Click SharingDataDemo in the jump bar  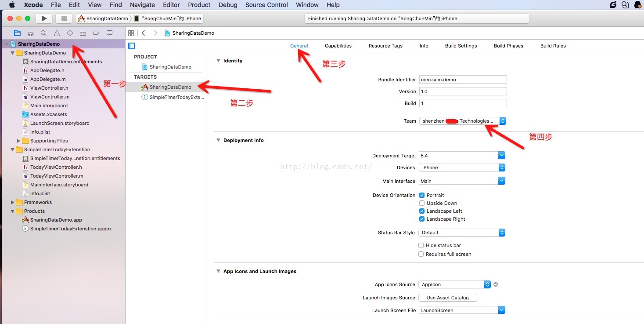tap(189, 33)
